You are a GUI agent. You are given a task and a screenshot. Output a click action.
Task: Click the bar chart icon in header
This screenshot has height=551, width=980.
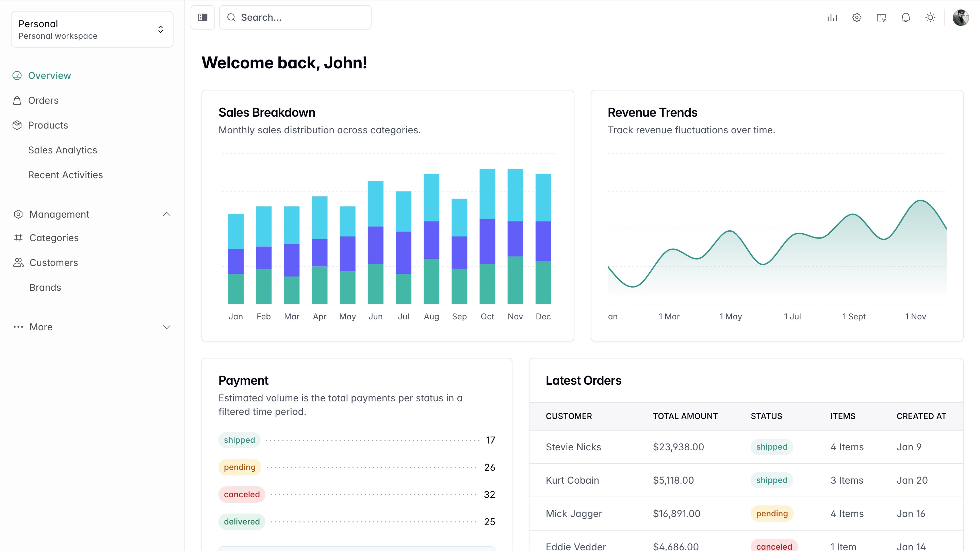832,17
